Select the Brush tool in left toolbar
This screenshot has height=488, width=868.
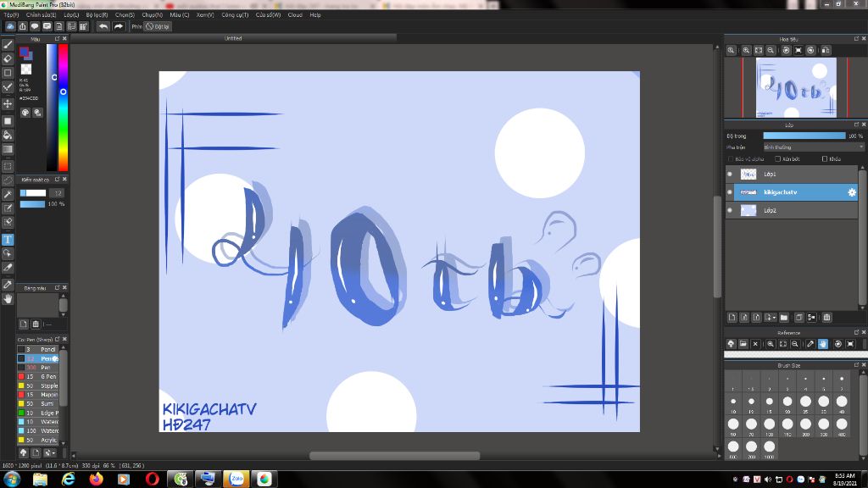tap(8, 45)
